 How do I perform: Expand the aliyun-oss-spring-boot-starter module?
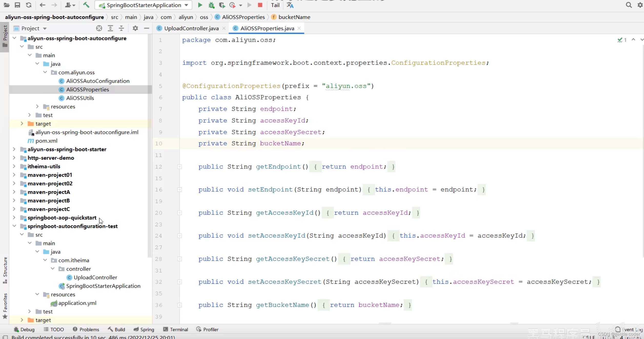(x=14, y=149)
